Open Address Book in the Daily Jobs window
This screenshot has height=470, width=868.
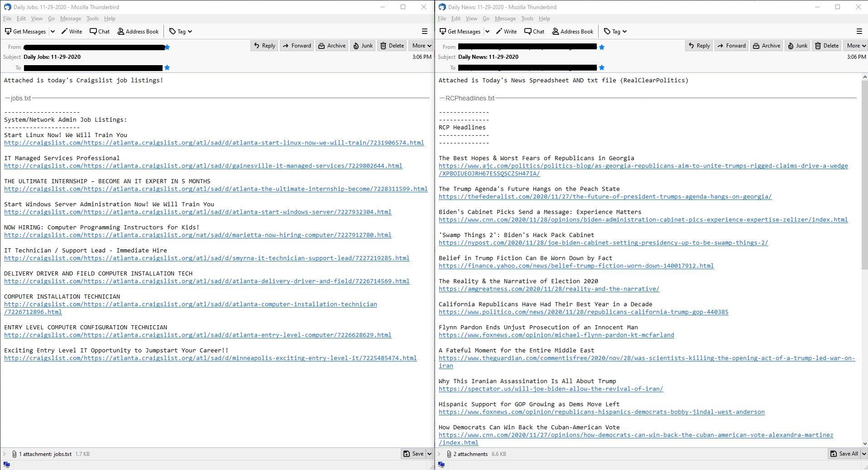(x=138, y=32)
